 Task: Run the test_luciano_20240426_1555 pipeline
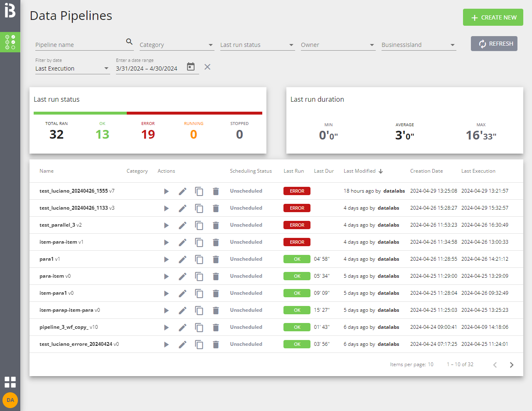tap(166, 191)
